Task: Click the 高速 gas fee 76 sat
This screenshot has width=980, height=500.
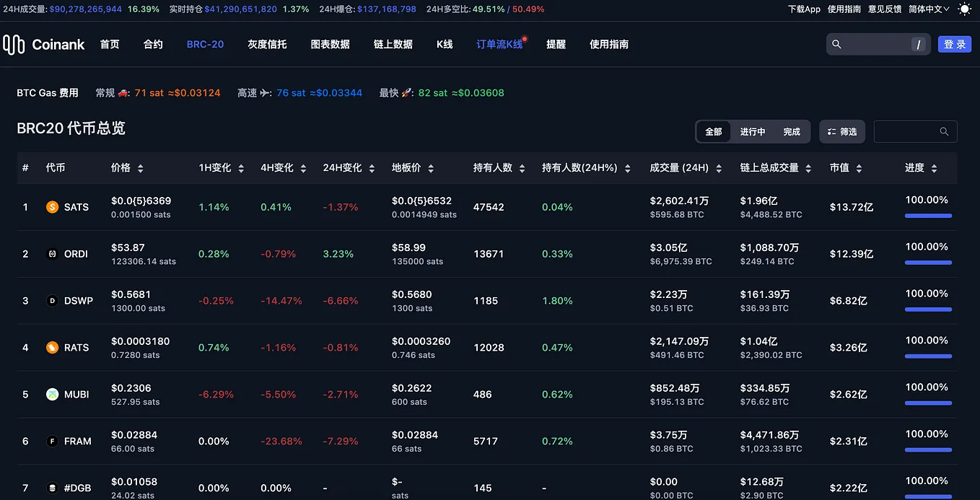Action: coord(291,93)
